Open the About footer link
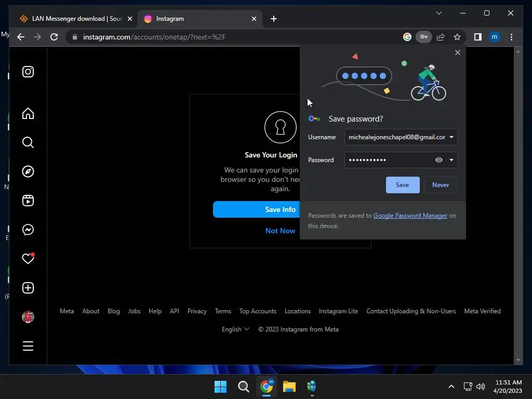 (90, 311)
